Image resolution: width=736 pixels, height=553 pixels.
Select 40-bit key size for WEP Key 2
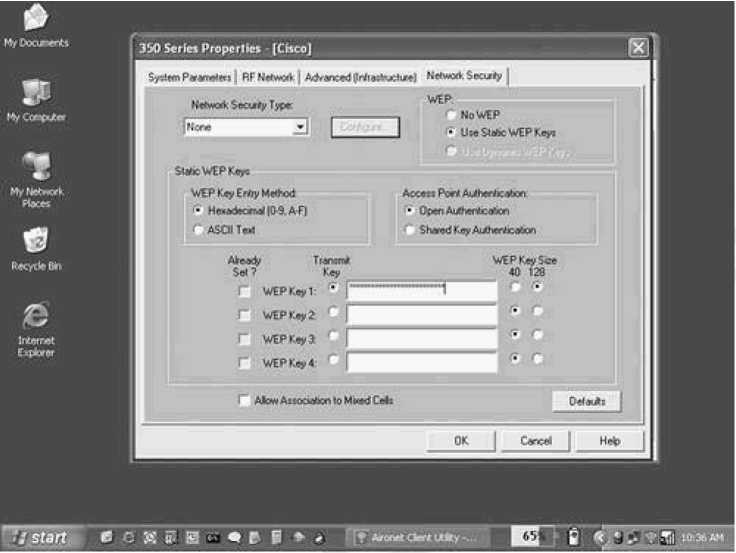[x=515, y=311]
